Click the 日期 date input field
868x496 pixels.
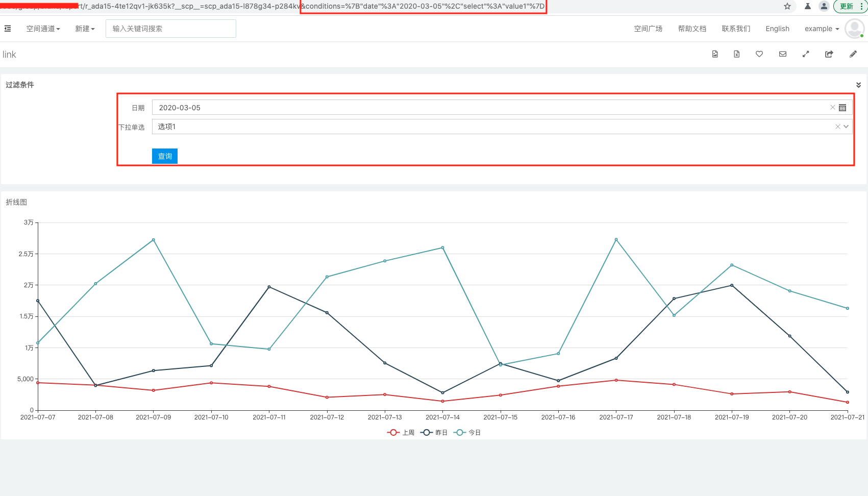click(502, 107)
